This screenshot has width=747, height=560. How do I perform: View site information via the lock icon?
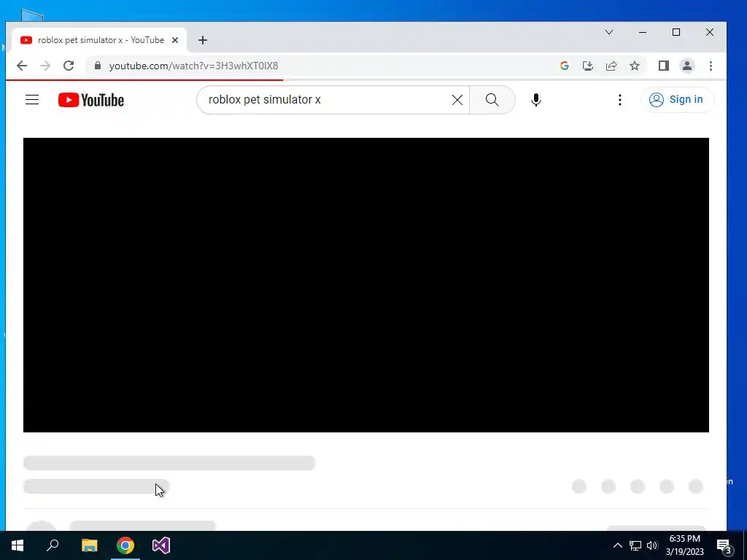[x=98, y=66]
